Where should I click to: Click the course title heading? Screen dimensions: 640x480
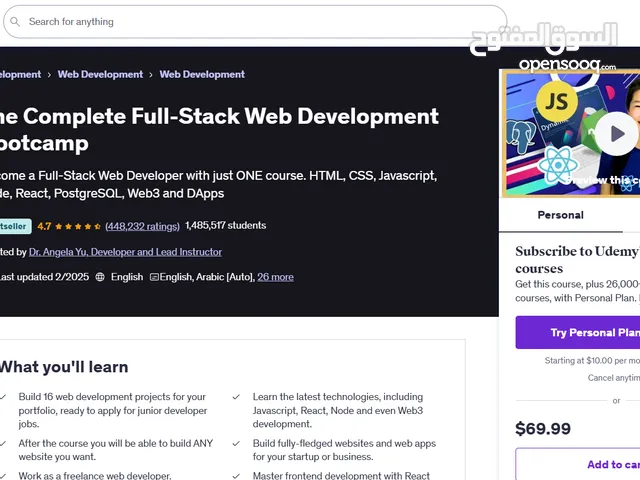coord(219,129)
